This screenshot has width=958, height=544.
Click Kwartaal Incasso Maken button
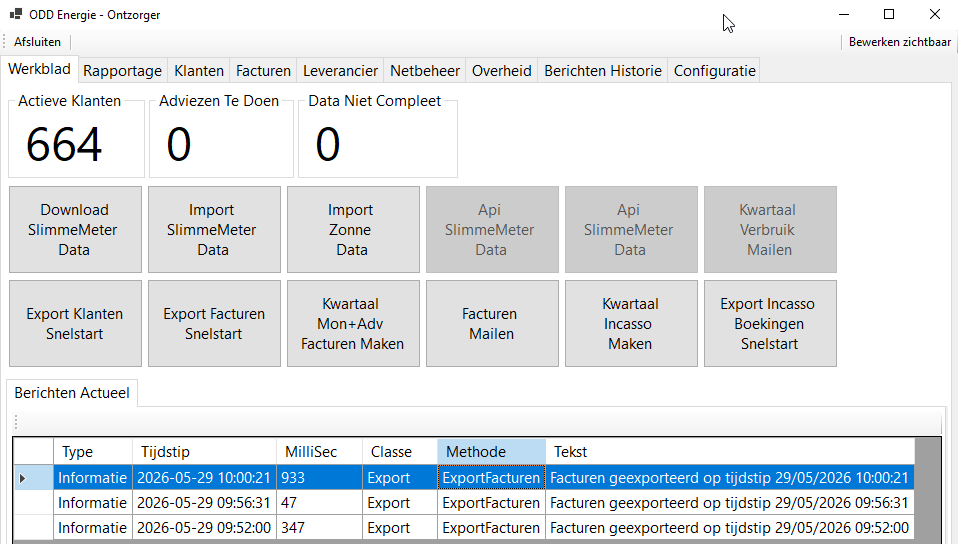[631, 323]
